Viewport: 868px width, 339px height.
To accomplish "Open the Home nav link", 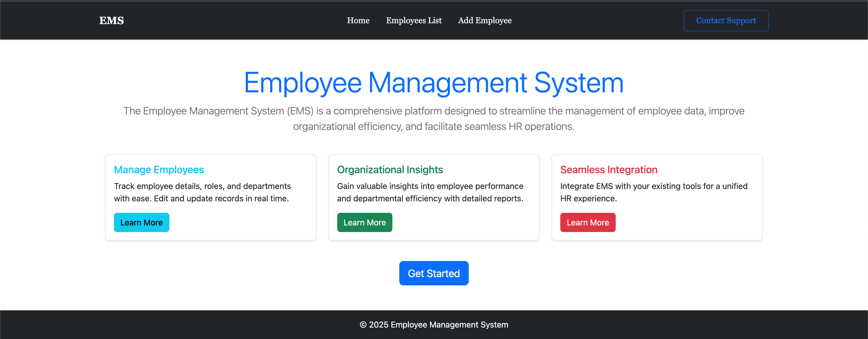I will [x=358, y=21].
